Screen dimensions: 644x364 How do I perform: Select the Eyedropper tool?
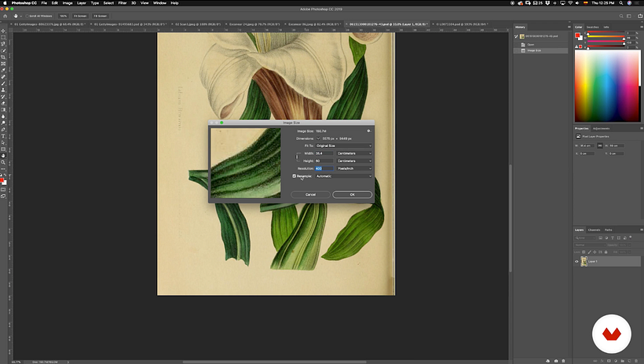[3, 70]
